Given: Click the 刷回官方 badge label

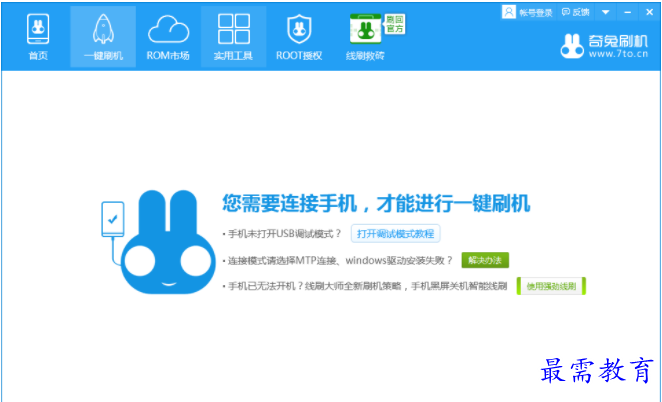Looking at the screenshot, I should coord(395,24).
